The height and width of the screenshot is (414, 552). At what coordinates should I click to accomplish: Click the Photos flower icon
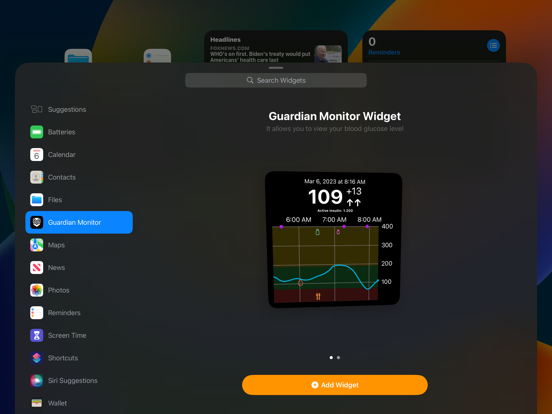click(36, 290)
